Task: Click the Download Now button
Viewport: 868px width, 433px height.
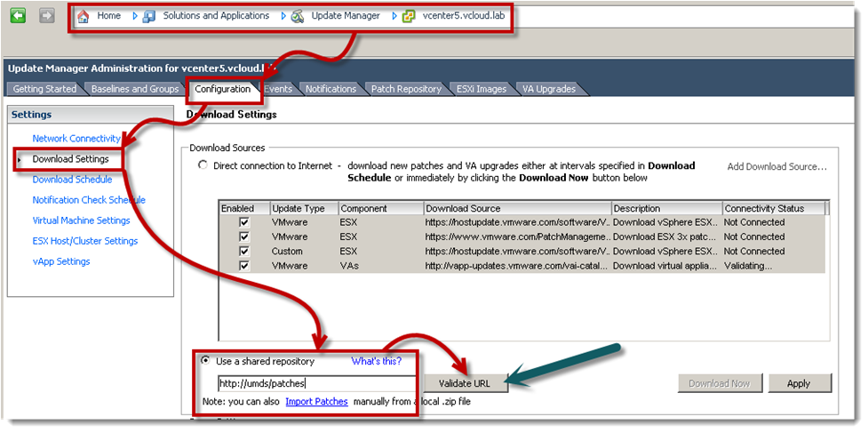Action: (x=719, y=383)
